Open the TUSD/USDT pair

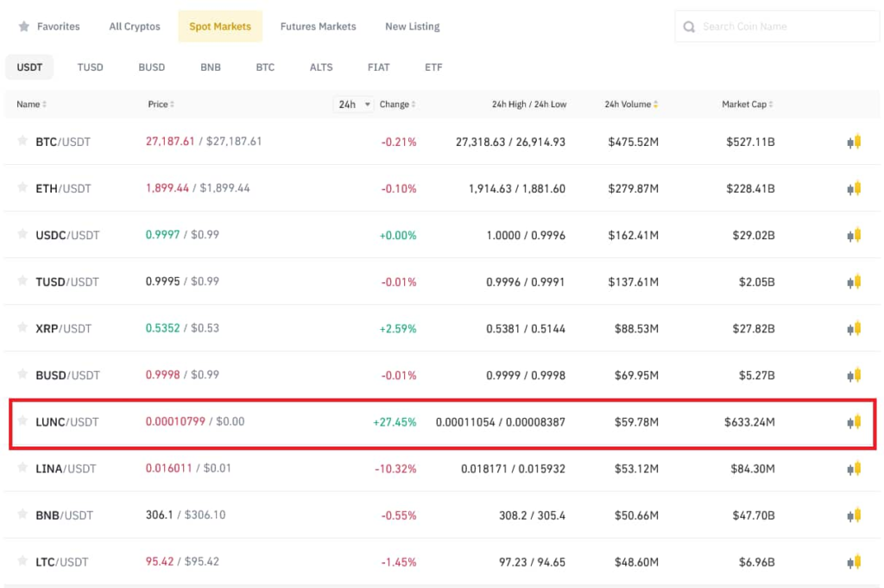67,282
